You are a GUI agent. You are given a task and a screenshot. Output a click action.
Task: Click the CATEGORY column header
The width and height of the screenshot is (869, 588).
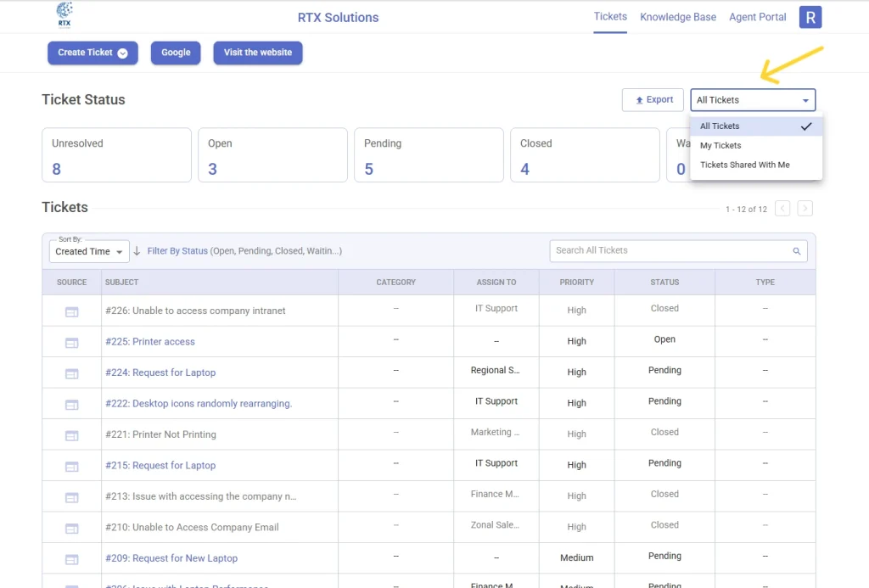395,283
